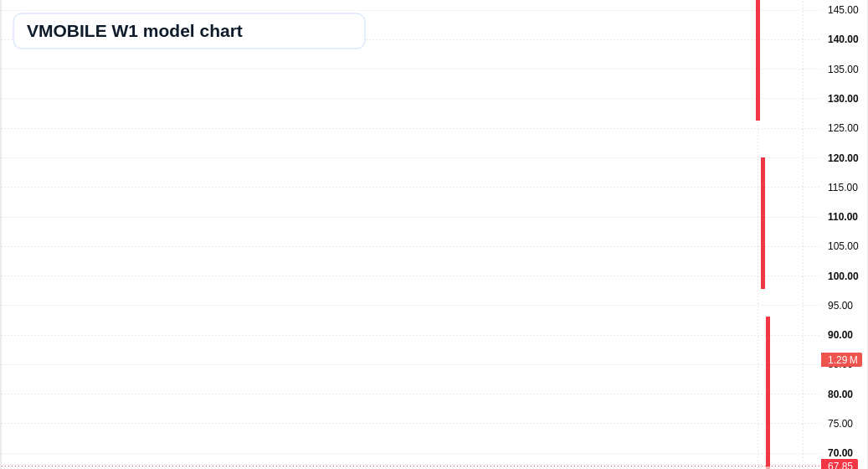Click the 110.00 price axis label
The height and width of the screenshot is (469, 868).
coord(843,217)
